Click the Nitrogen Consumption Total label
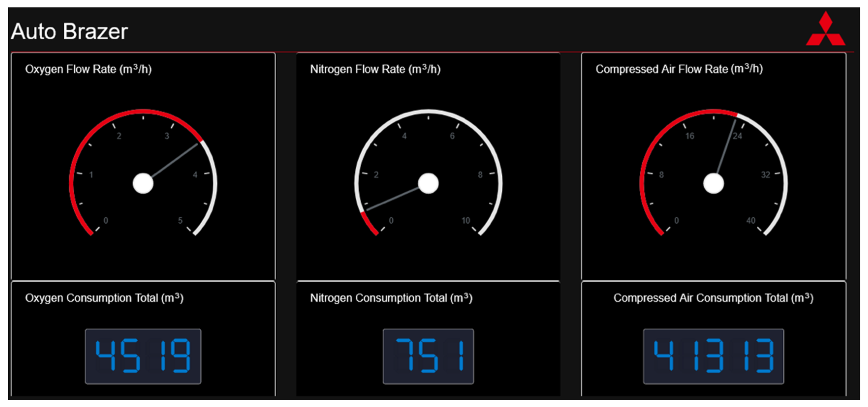The width and height of the screenshot is (868, 407). (391, 298)
